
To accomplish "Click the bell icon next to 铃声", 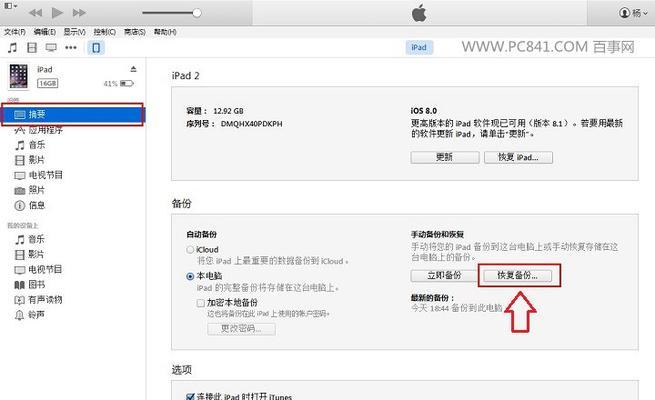I will point(20,315).
